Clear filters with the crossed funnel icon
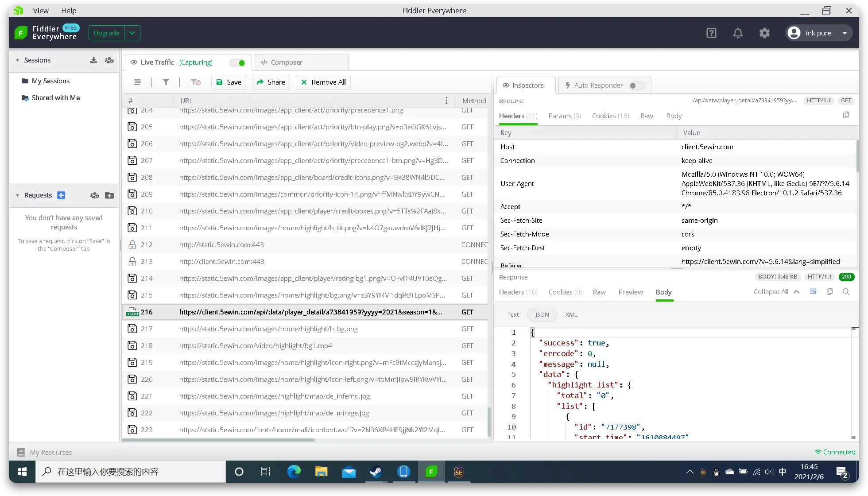The height and width of the screenshot is (496, 868). [195, 82]
